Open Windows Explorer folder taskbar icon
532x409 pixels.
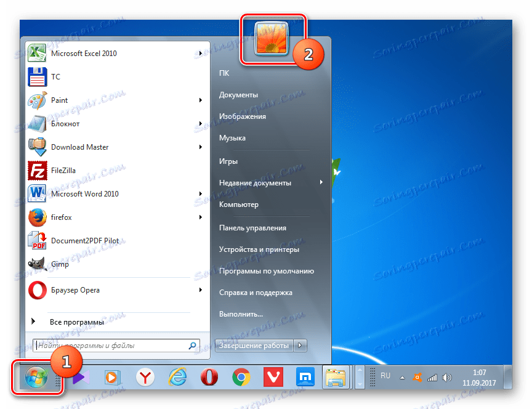(x=335, y=378)
